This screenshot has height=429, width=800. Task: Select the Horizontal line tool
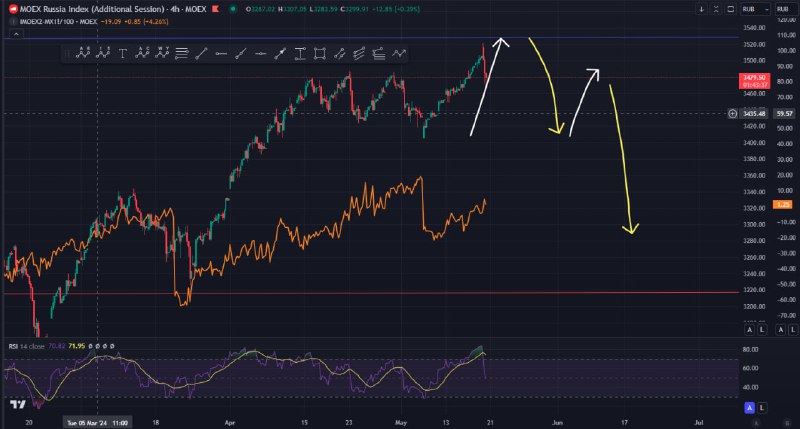[x=260, y=53]
